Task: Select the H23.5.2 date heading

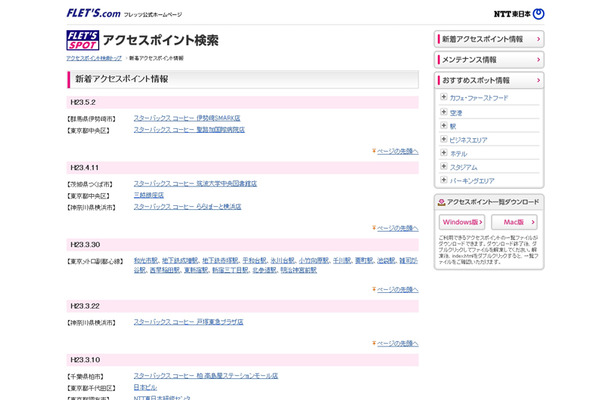Action: [x=83, y=102]
